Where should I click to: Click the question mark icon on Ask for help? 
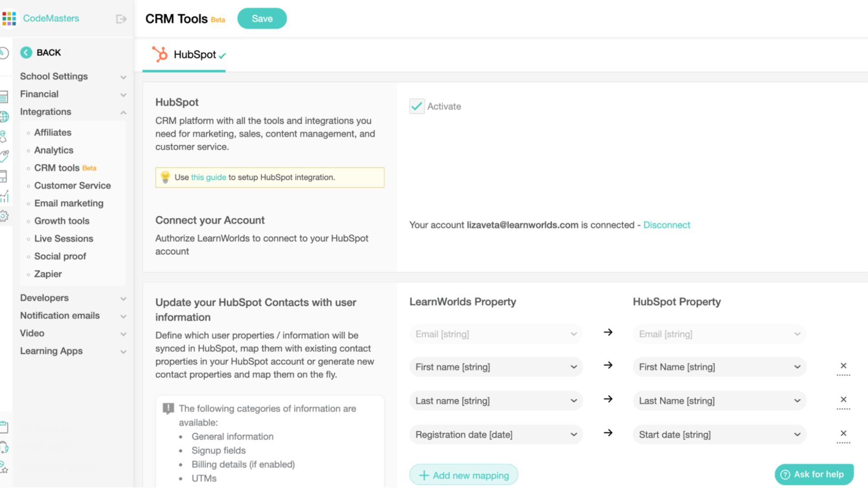[x=785, y=475]
